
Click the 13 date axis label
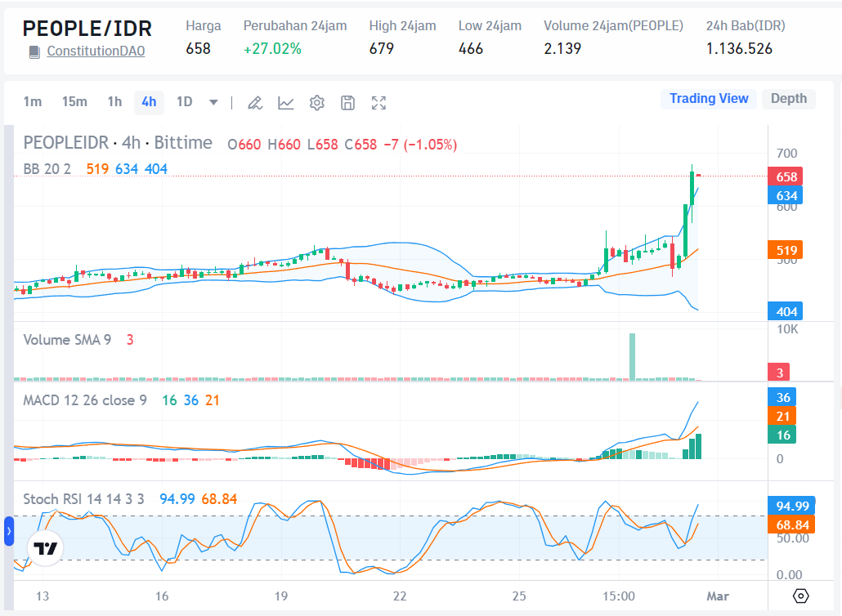point(43,596)
